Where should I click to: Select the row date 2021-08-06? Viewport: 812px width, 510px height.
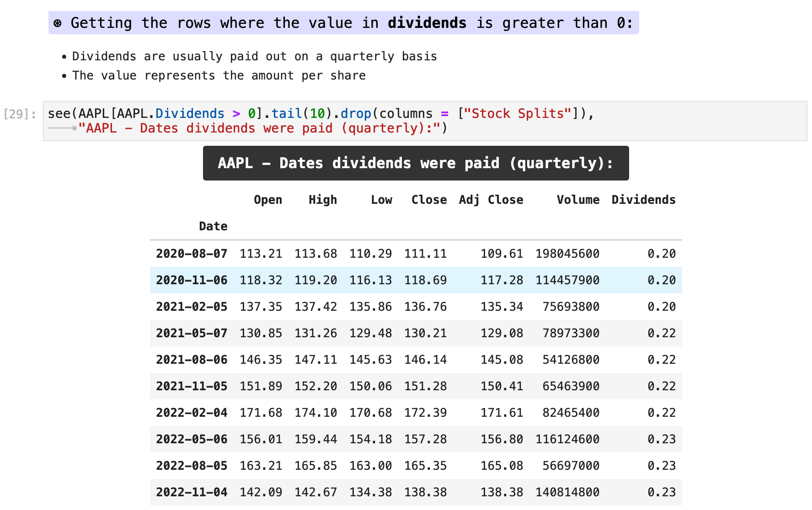[192, 360]
